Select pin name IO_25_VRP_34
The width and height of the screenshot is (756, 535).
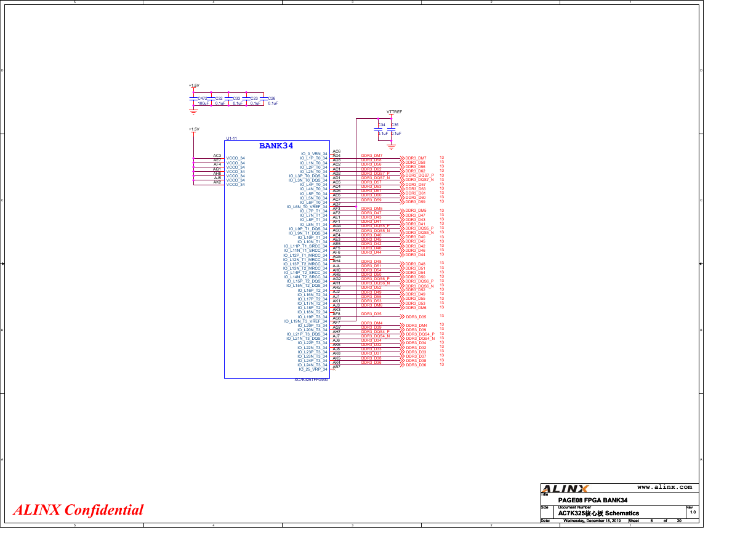(x=313, y=369)
